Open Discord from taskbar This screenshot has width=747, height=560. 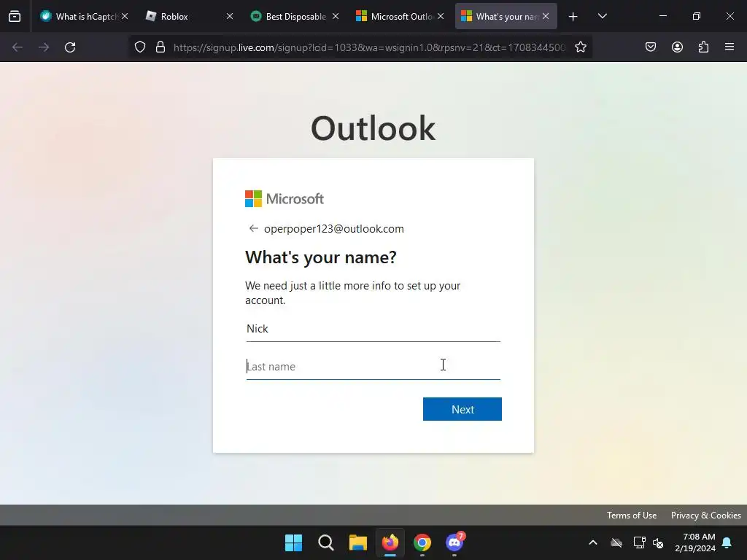click(x=454, y=542)
